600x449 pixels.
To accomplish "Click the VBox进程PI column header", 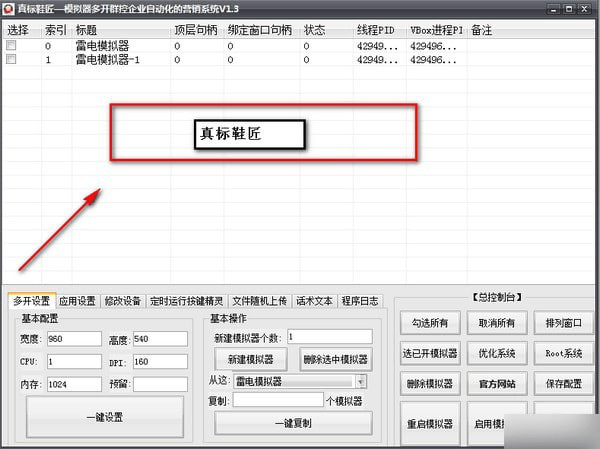I will pos(436,30).
